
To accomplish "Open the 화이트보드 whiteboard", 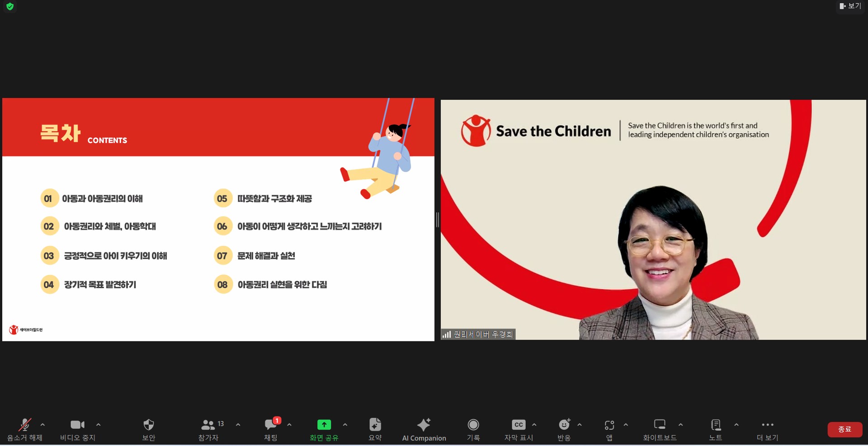I will pyautogui.click(x=660, y=430).
